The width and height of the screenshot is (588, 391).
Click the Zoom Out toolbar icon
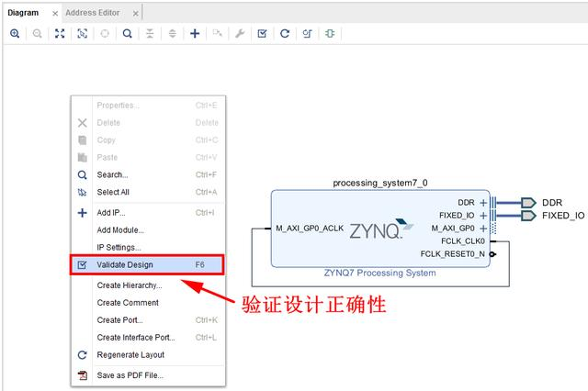[x=37, y=34]
